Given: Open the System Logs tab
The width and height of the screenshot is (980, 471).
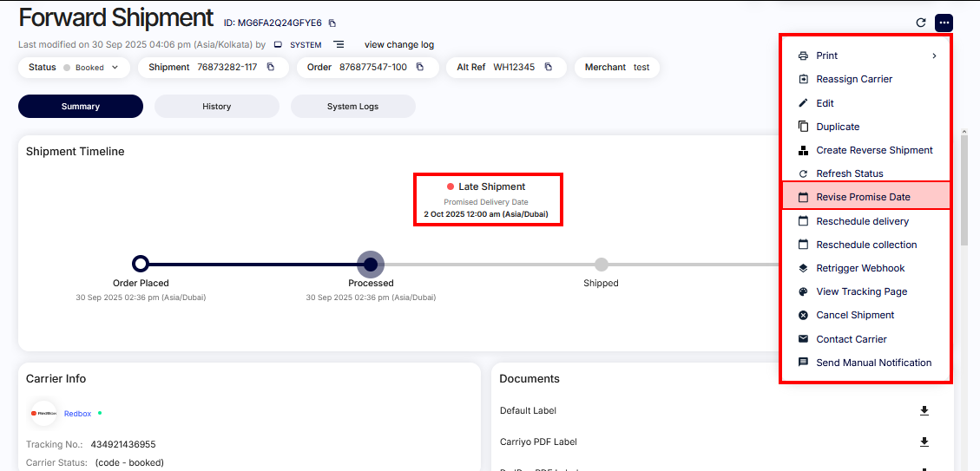Looking at the screenshot, I should click(352, 107).
